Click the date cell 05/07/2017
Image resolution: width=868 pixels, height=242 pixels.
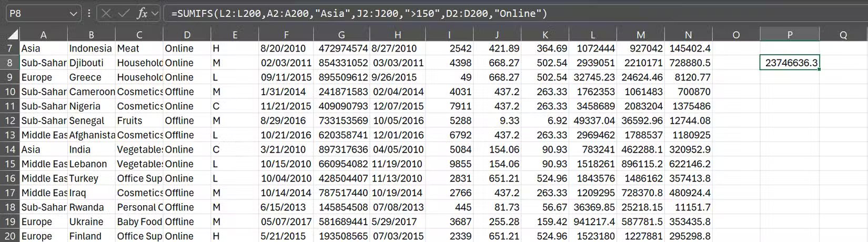pyautogui.click(x=286, y=222)
